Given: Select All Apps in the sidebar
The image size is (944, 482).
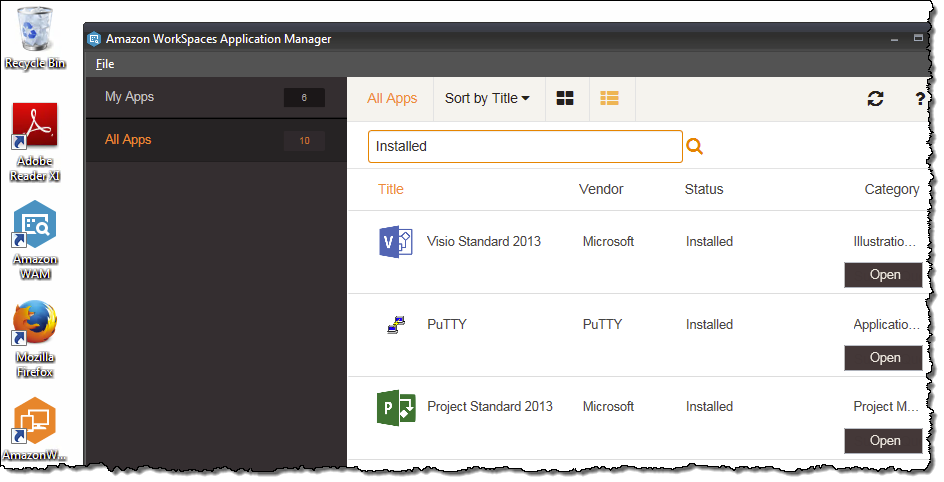Looking at the screenshot, I should (x=128, y=140).
